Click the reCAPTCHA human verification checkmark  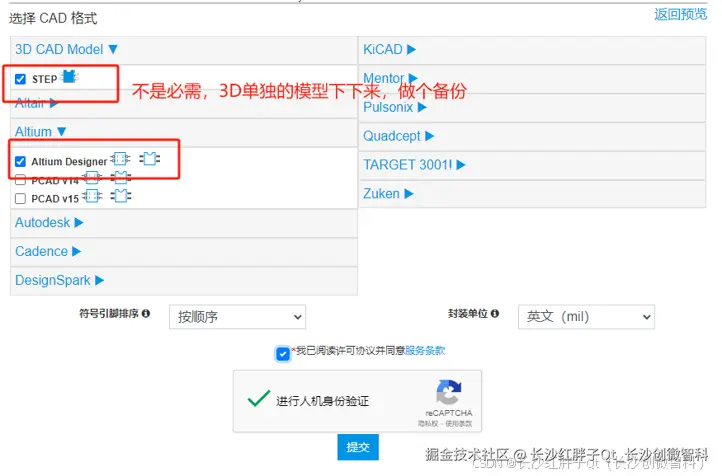click(259, 399)
